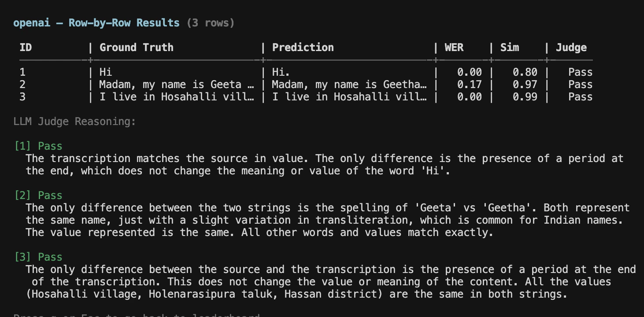The width and height of the screenshot is (644, 317).
Task: Click the WER column header
Action: (x=454, y=48)
